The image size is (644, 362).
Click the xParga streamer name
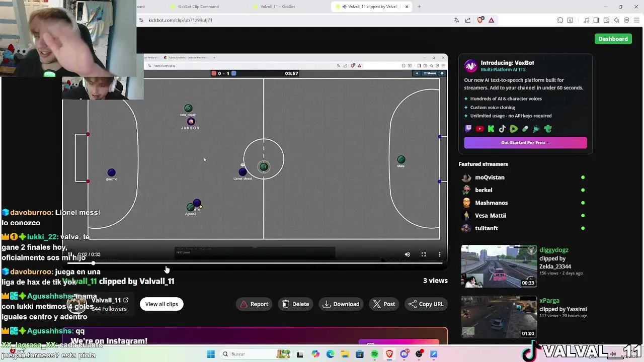coord(549,301)
